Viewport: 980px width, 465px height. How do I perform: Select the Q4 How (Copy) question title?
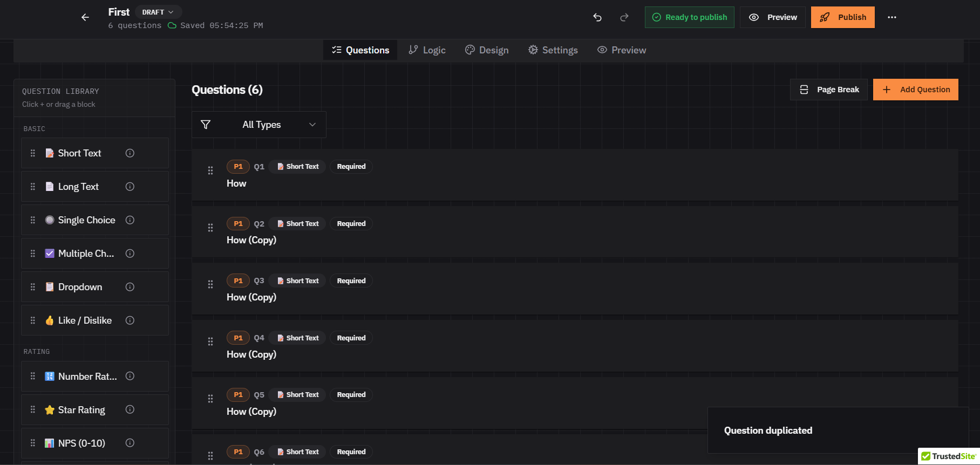(251, 354)
